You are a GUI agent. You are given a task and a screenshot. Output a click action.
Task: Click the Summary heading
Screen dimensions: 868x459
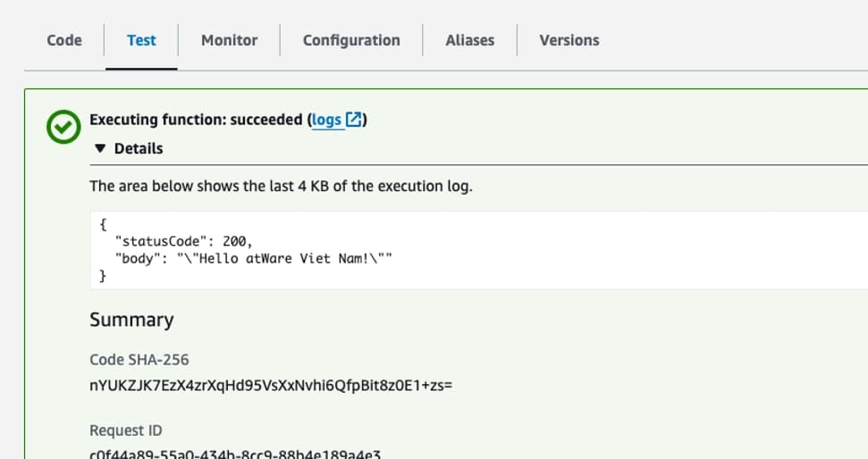[131, 320]
